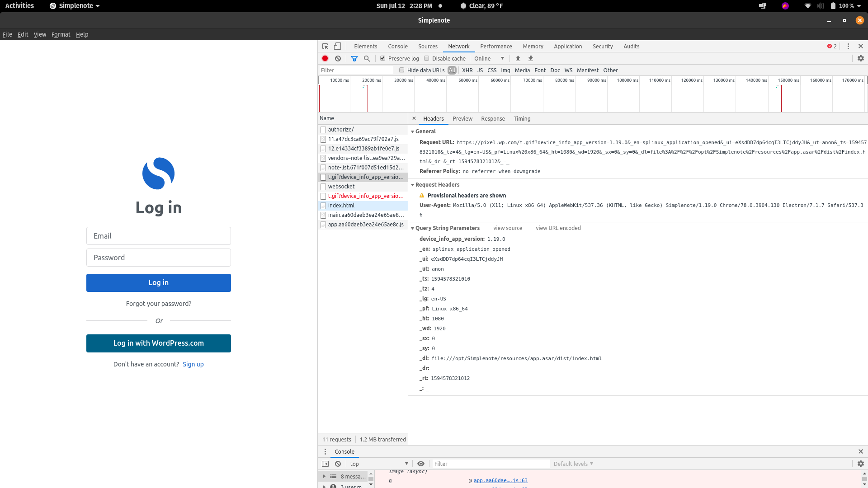The width and height of the screenshot is (868, 488).
Task: Follow the Forgot your password link
Action: point(158,304)
